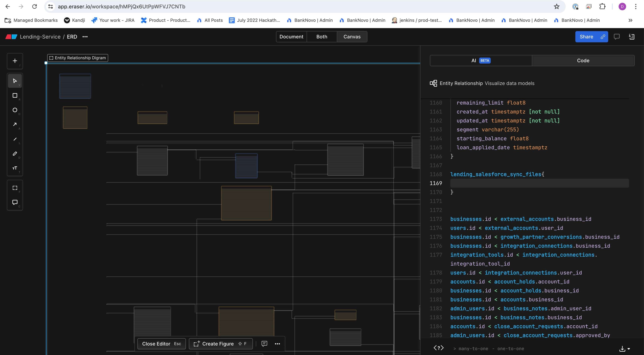Open outline panel icon at top right
This screenshot has height=355, width=644.
(632, 37)
